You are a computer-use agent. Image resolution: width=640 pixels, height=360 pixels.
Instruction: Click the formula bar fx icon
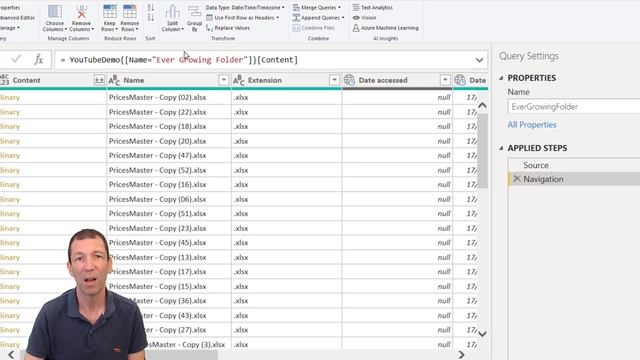pyautogui.click(x=39, y=60)
